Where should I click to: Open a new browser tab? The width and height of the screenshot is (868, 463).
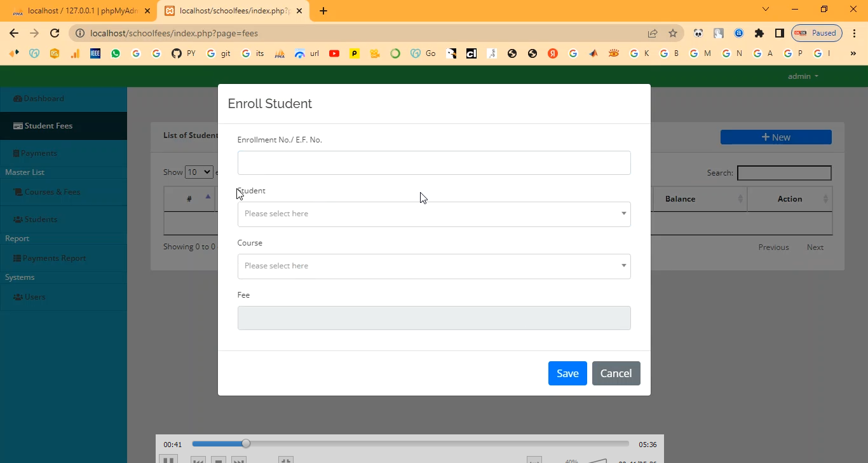323,10
